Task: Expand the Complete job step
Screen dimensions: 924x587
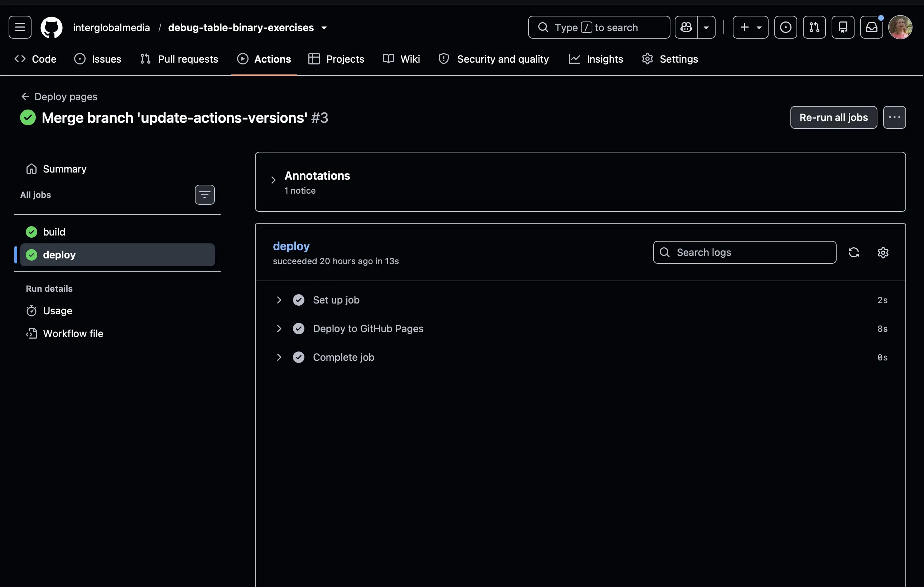Action: click(580, 357)
